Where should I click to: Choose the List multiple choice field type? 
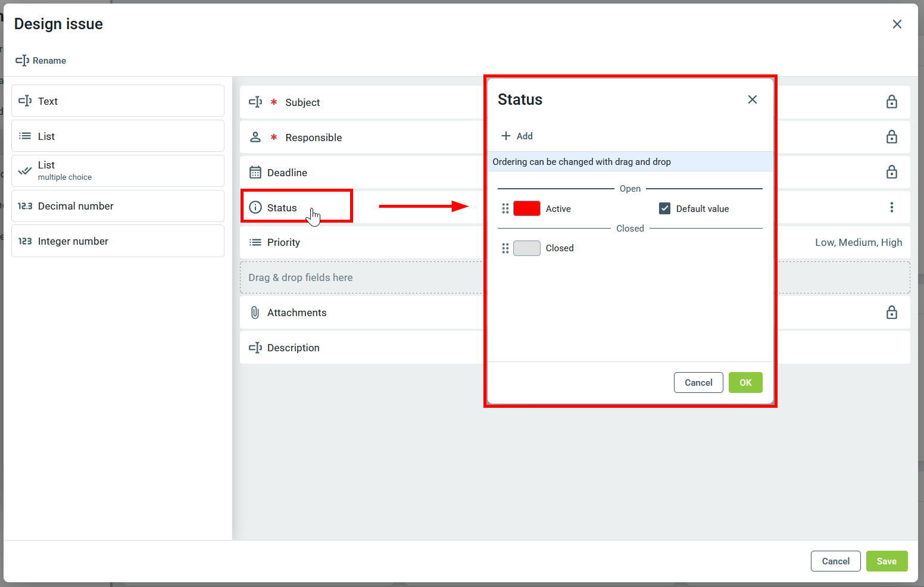click(x=118, y=171)
